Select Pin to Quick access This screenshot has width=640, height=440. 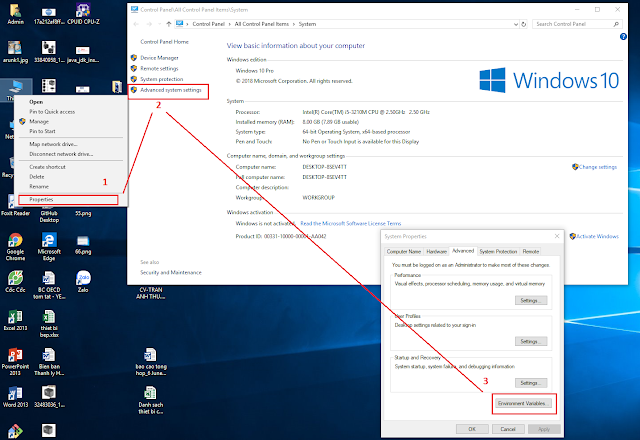pyautogui.click(x=71, y=111)
